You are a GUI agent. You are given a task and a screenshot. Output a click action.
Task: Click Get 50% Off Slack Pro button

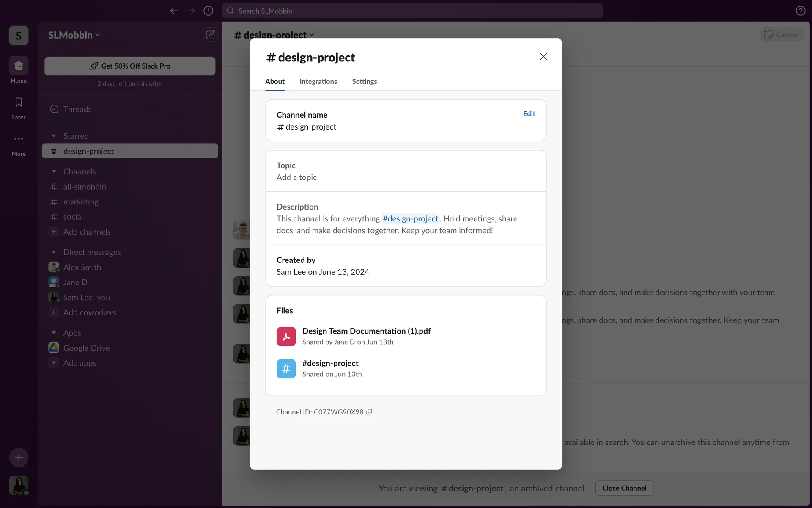coord(130,66)
